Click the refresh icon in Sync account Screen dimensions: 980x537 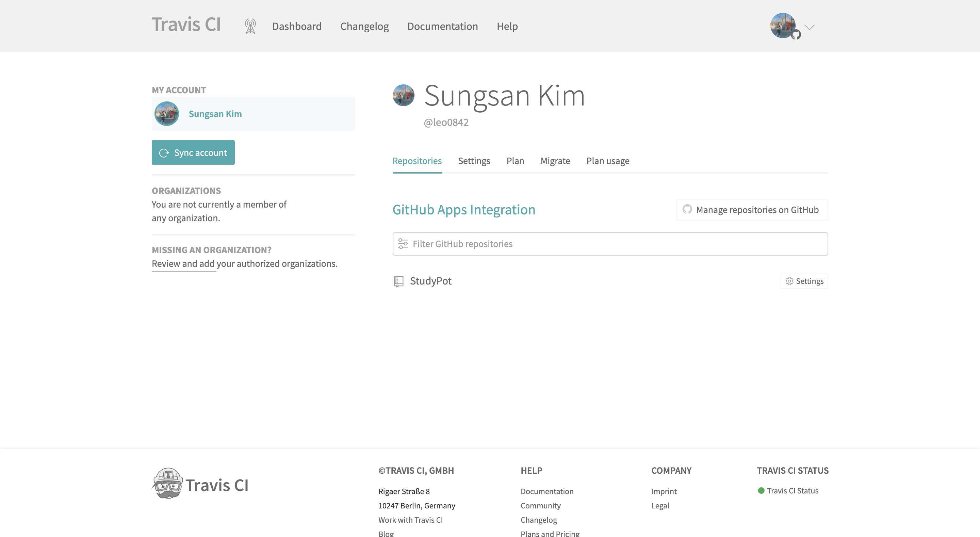pyautogui.click(x=164, y=153)
